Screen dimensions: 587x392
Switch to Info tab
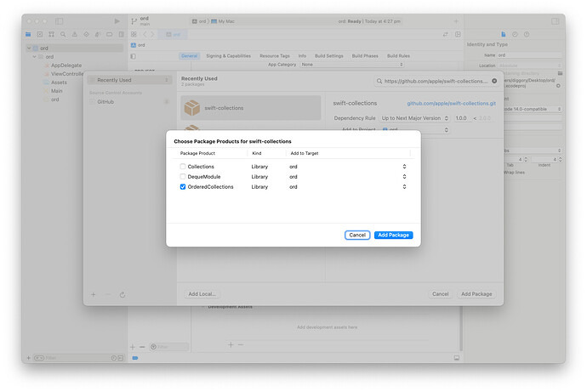pos(303,56)
